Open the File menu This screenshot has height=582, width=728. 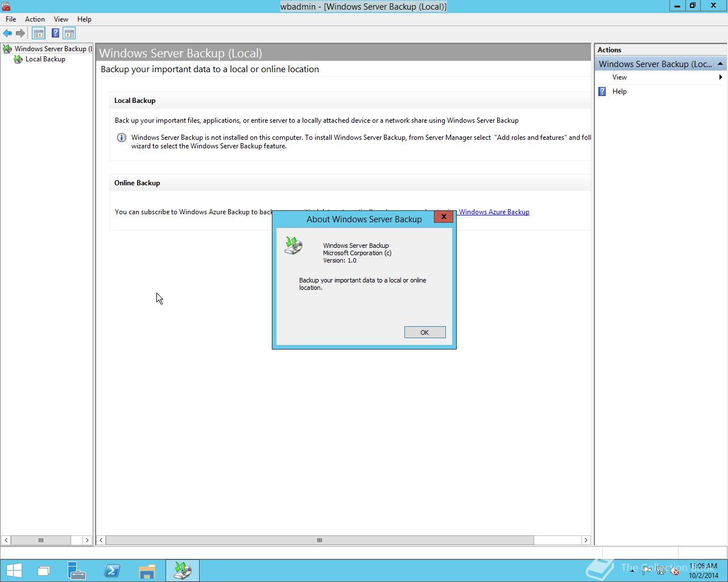point(11,19)
